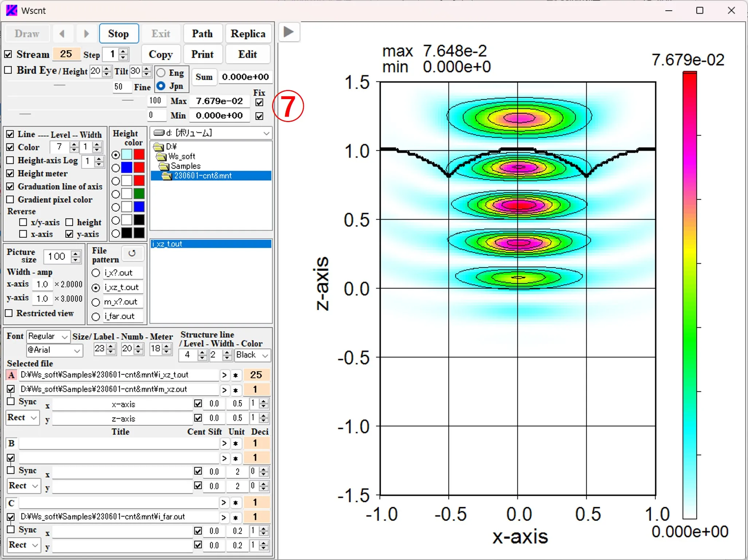Select the cyan-red height color scheme radio

116,155
